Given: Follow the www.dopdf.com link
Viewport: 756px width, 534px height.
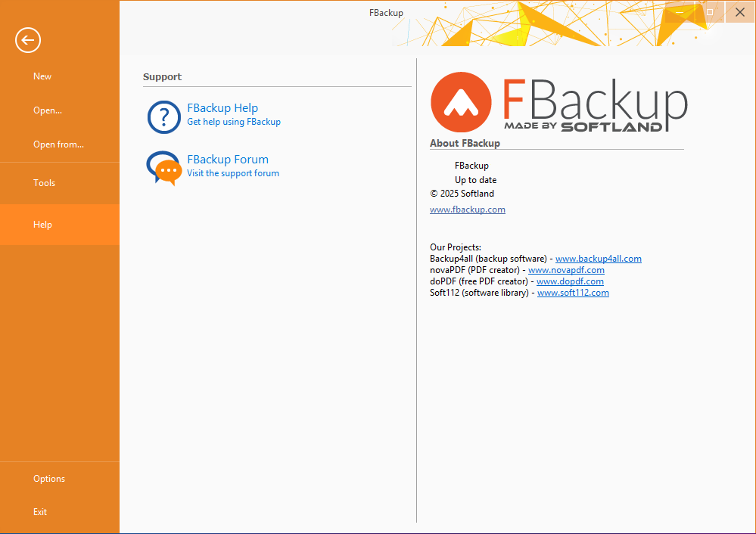Looking at the screenshot, I should (x=570, y=281).
